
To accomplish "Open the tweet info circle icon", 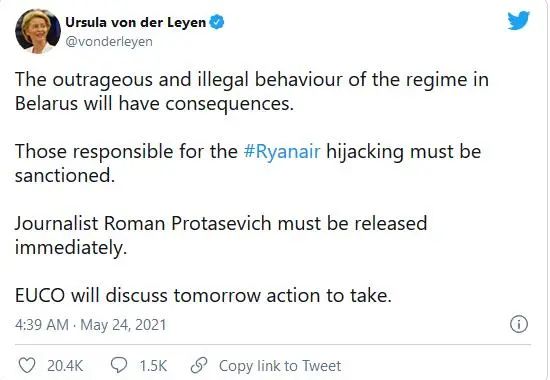I will point(518,324).
